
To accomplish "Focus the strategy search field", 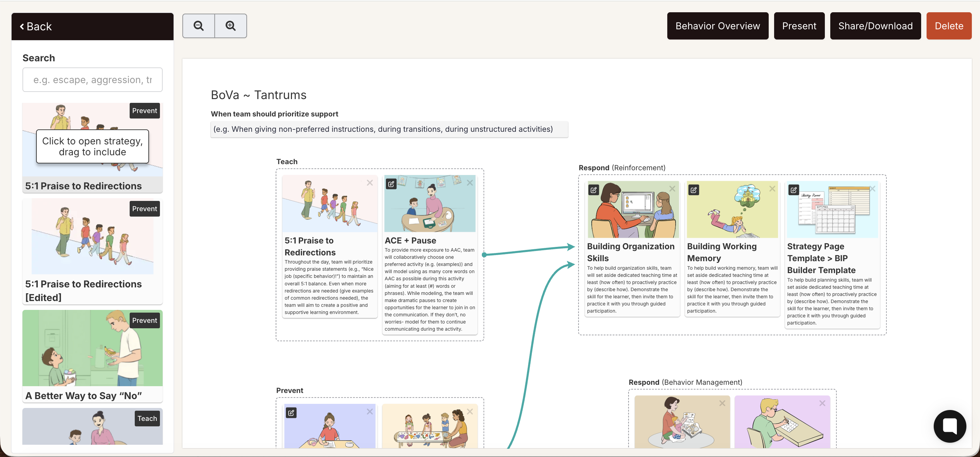I will click(x=93, y=80).
